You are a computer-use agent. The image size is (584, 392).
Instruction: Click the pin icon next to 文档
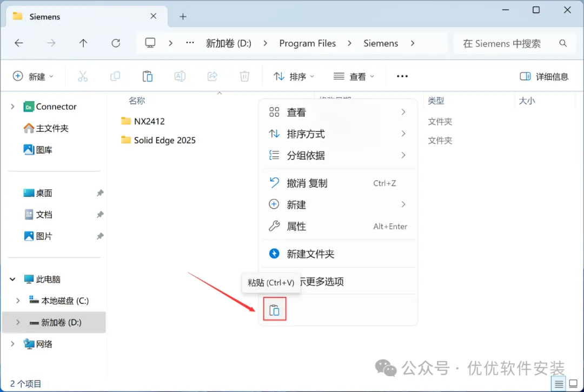(x=100, y=215)
